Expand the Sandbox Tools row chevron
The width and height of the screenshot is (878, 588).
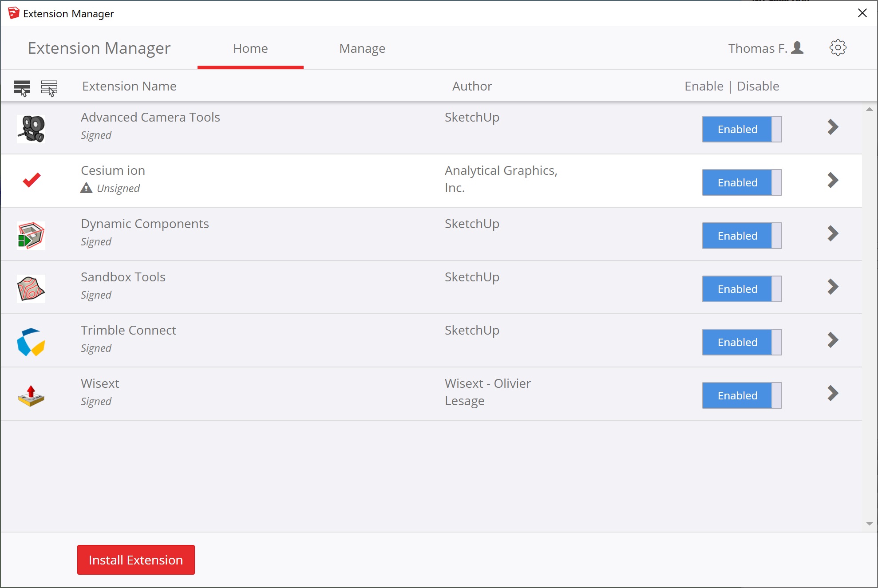pyautogui.click(x=833, y=287)
